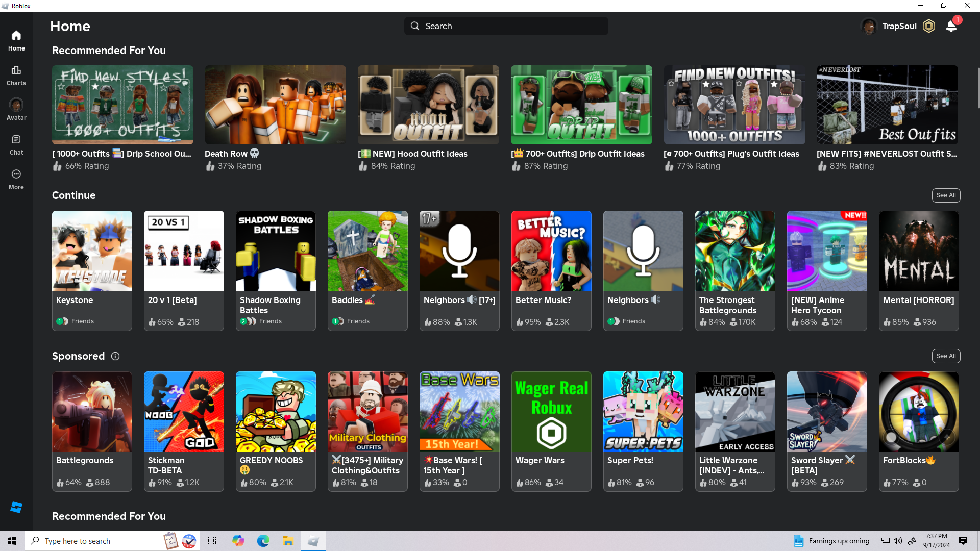Click the Roblox Studio logo in the sidebar
The width and height of the screenshot is (980, 551).
(16, 507)
